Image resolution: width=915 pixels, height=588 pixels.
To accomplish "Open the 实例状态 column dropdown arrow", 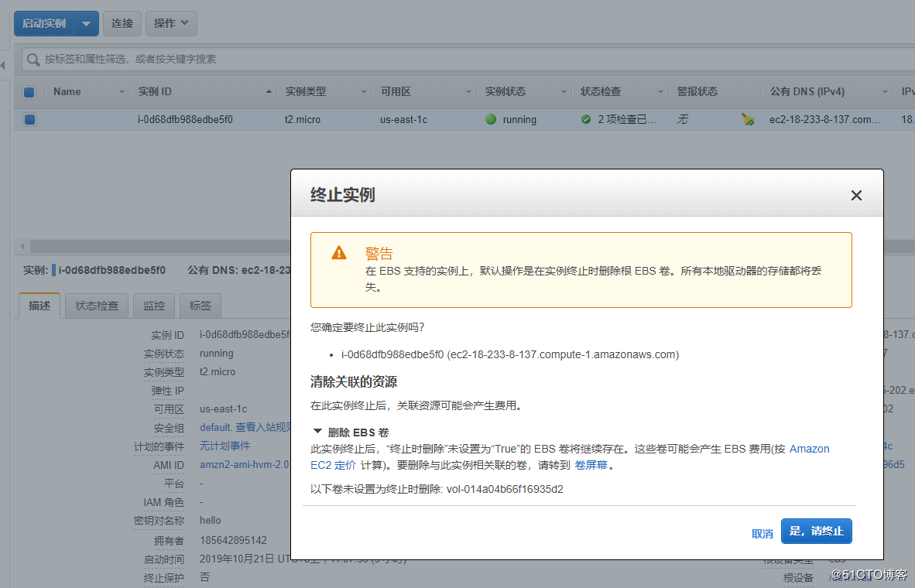I will (x=564, y=91).
